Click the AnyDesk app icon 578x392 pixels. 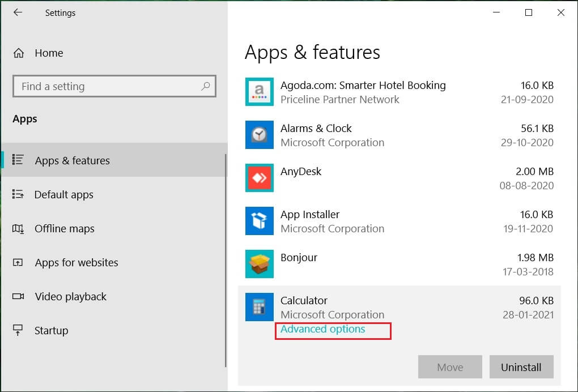(260, 178)
